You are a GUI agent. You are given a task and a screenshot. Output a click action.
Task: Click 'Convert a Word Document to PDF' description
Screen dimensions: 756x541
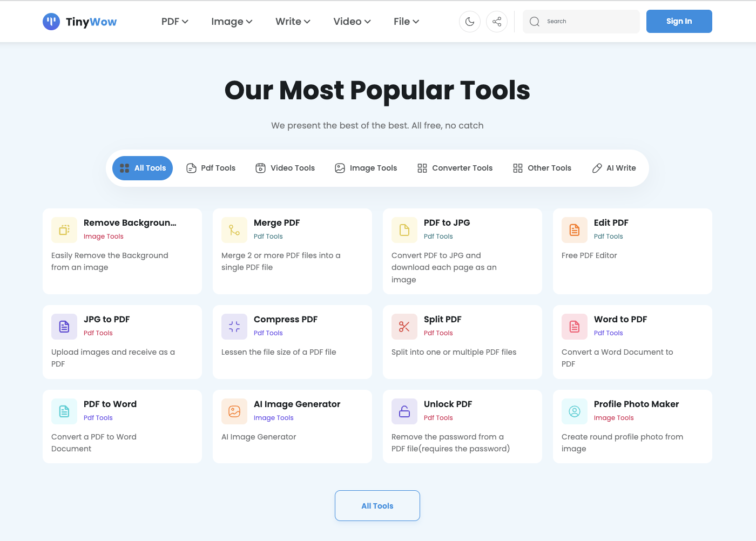[x=617, y=358]
